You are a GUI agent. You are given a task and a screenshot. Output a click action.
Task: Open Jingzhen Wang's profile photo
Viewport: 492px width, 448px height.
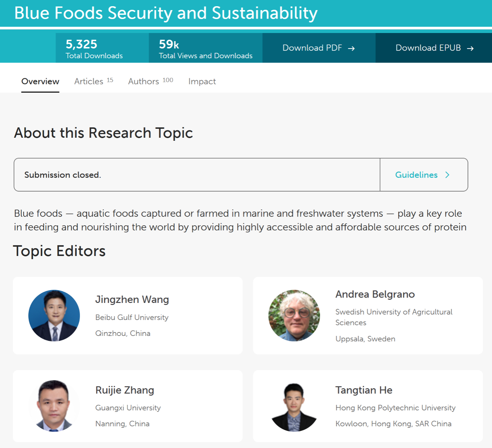pyautogui.click(x=54, y=315)
